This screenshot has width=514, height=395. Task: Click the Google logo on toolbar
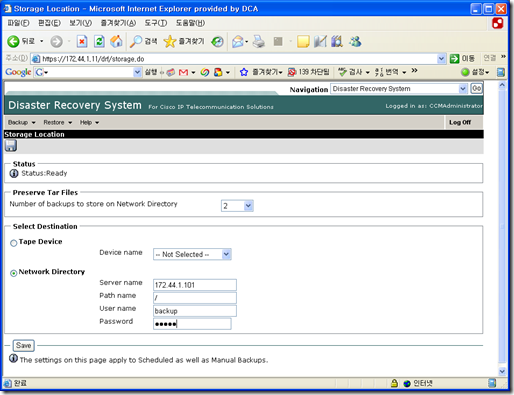click(18, 72)
